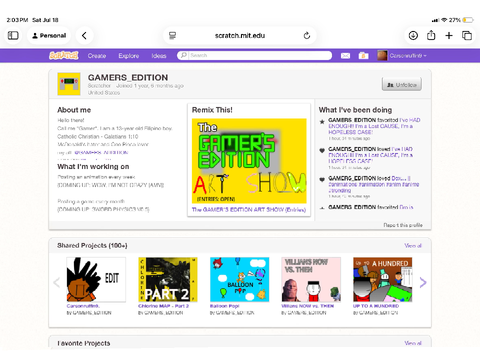Open the UP TO A HUNDRED thumbnail
480x360 pixels.
coord(383,279)
